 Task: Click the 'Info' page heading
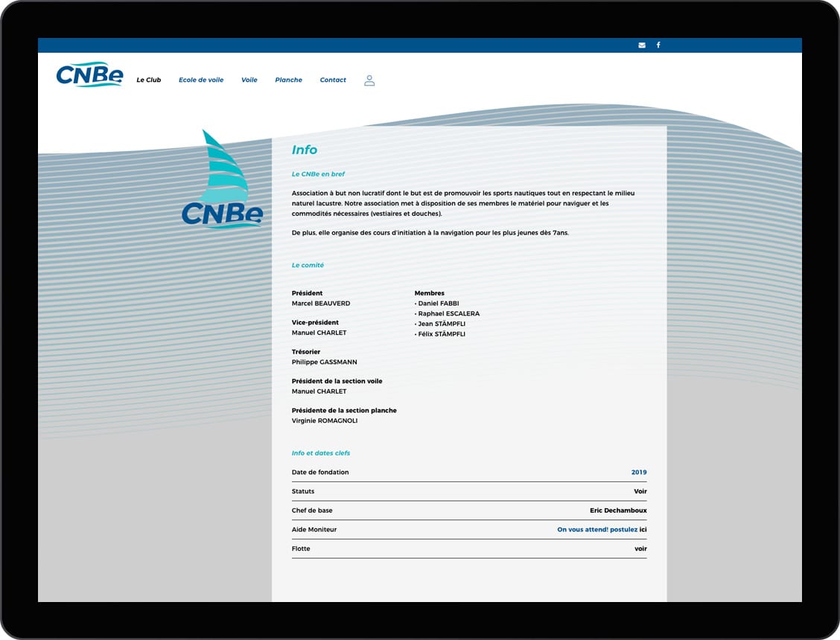[305, 150]
